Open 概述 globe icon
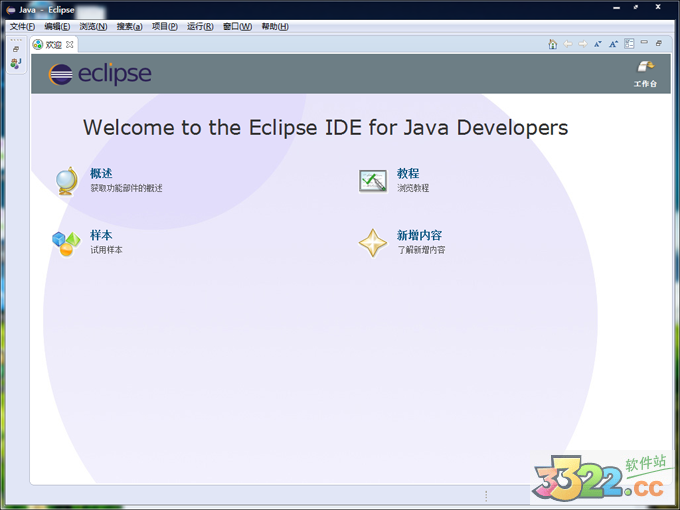This screenshot has width=680, height=510. point(67,181)
